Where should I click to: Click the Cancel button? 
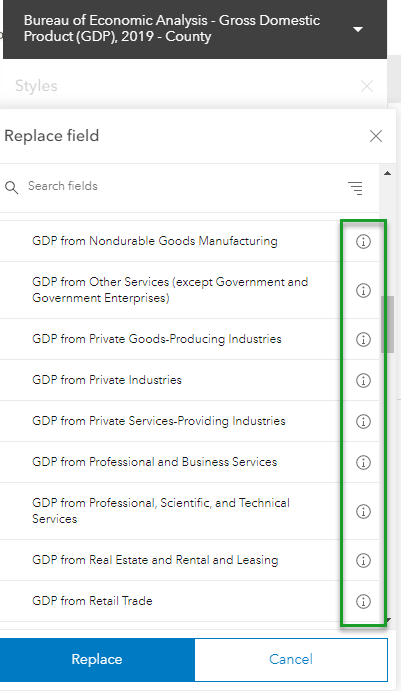(291, 659)
